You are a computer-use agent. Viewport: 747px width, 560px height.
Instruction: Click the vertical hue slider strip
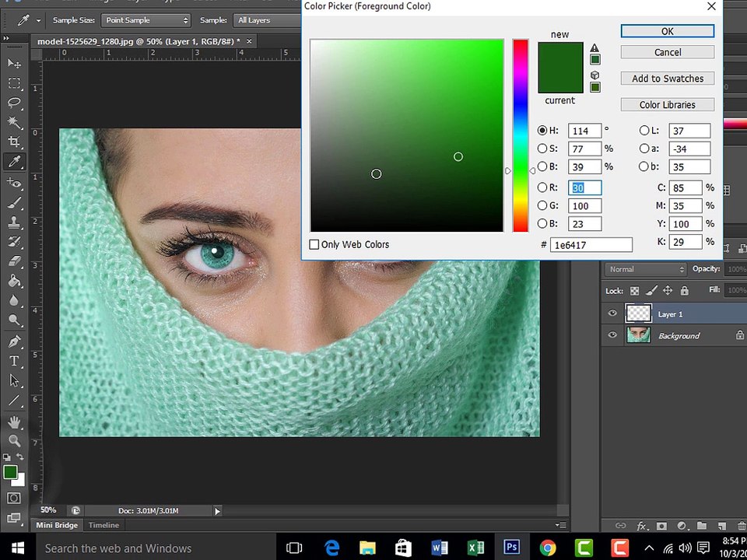coord(521,135)
